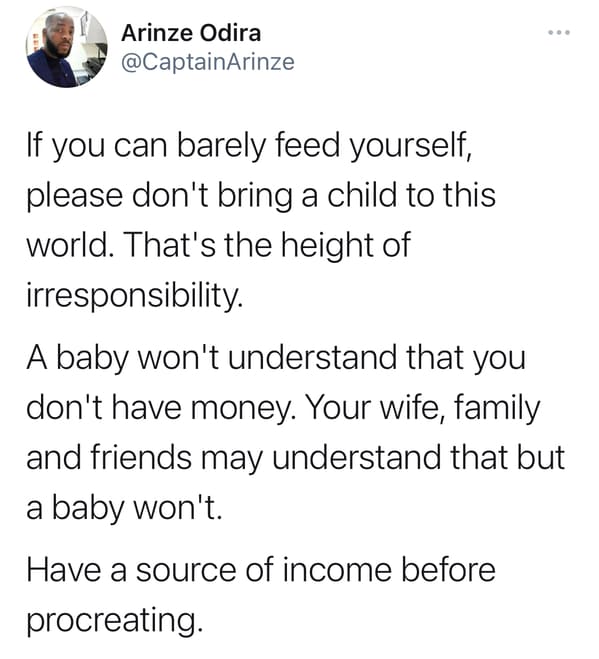Click the line 'A baby won't understand that you'
599x659 pixels.
(276, 358)
